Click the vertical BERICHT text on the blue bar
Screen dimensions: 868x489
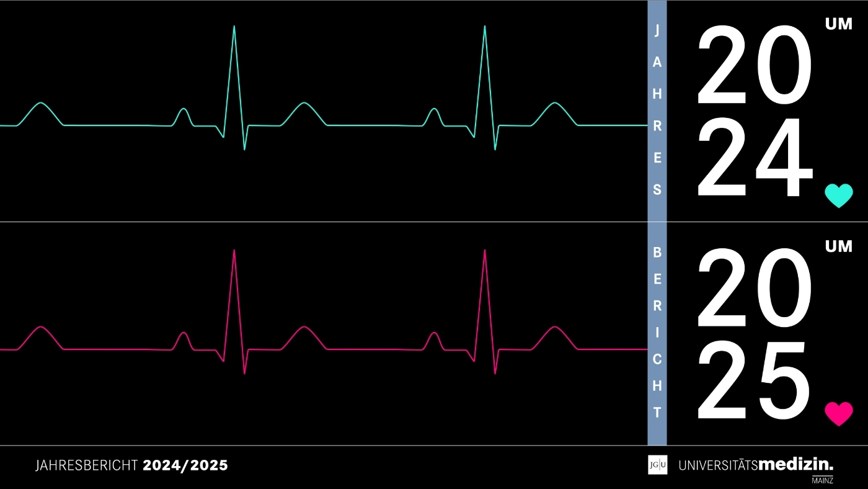657,333
